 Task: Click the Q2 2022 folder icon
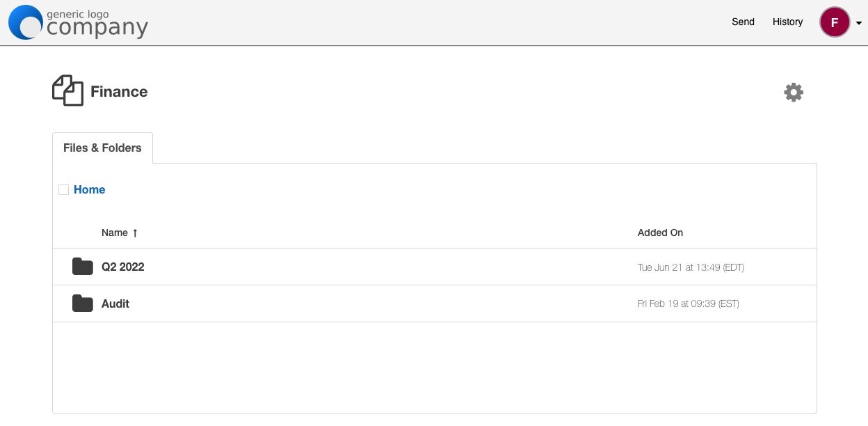83,267
